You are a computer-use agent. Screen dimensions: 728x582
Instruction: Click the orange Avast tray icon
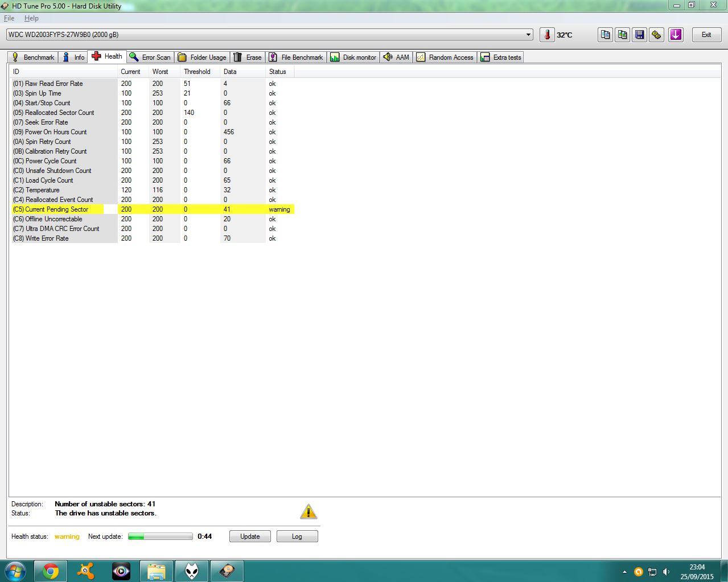[x=638, y=572]
